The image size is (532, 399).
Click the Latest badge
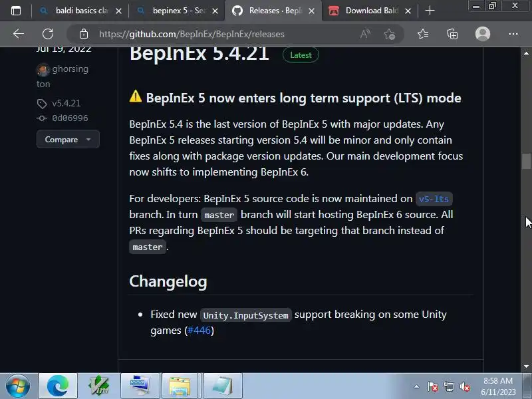point(301,55)
